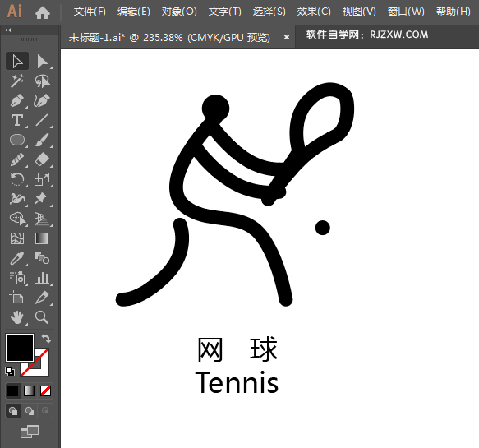Open the 文件(F) menu

click(x=90, y=12)
